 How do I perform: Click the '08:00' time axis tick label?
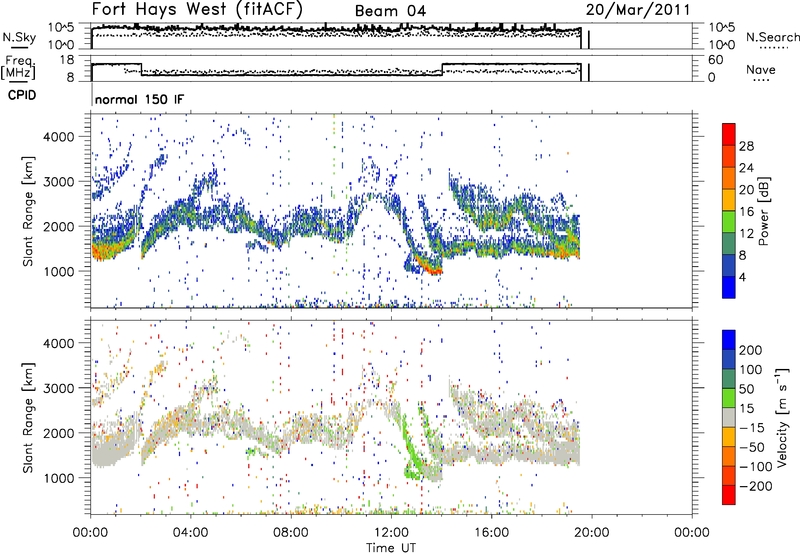coord(291,533)
